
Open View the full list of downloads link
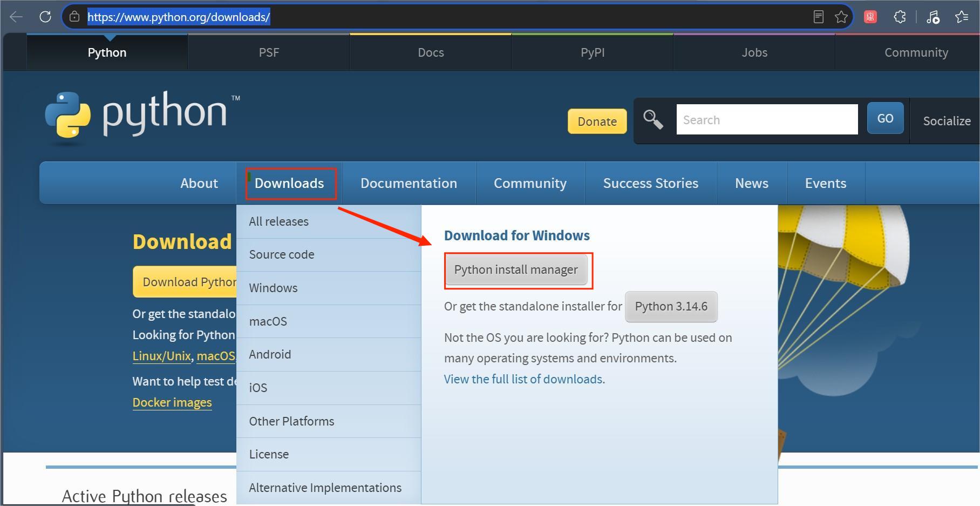coord(523,379)
